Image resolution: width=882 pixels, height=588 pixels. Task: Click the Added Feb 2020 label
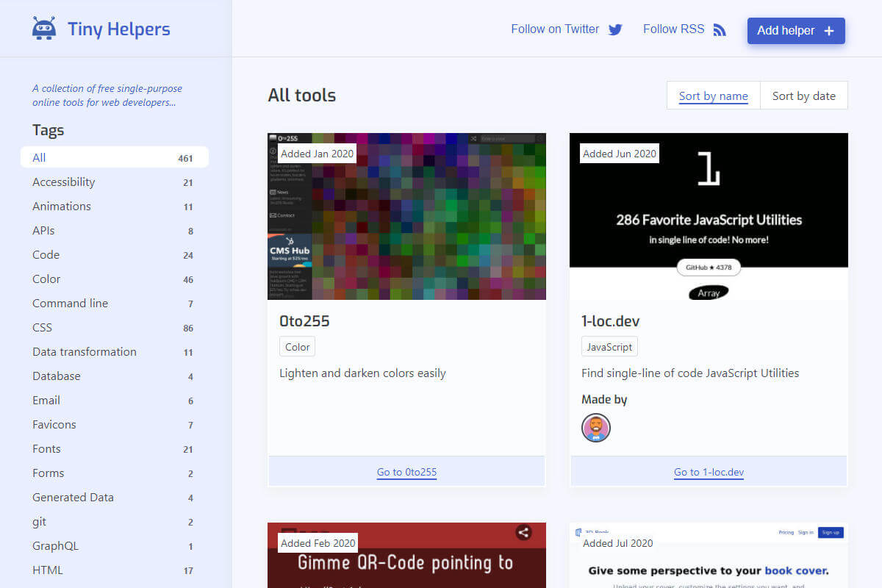318,543
